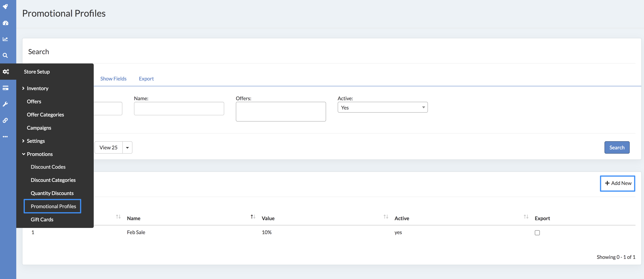
Task: Click the wrench tools icon
Action: [5, 104]
